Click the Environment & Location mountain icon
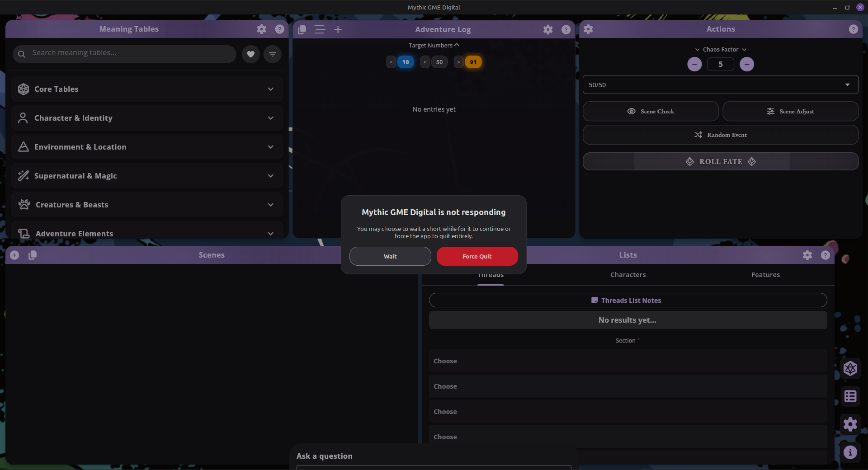868x470 pixels. tap(23, 147)
